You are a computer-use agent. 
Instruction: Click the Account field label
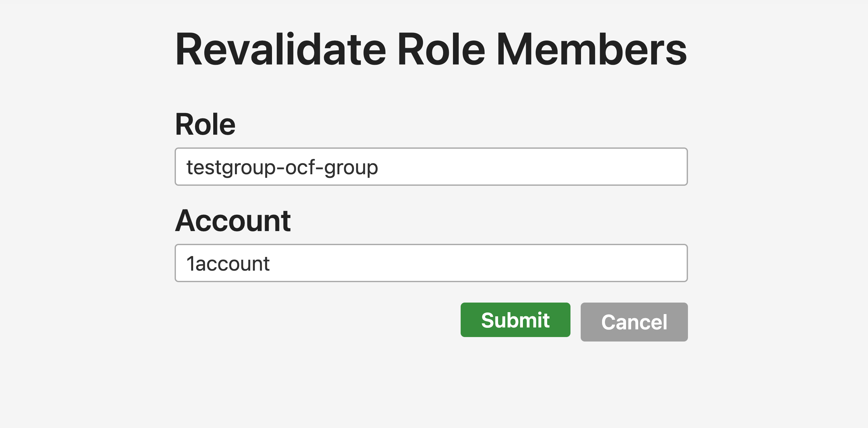233,221
